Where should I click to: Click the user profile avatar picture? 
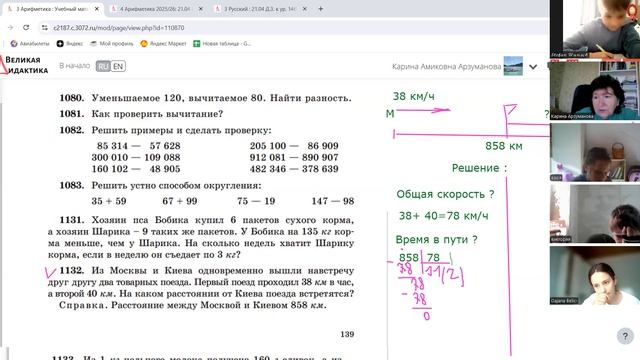(513, 66)
